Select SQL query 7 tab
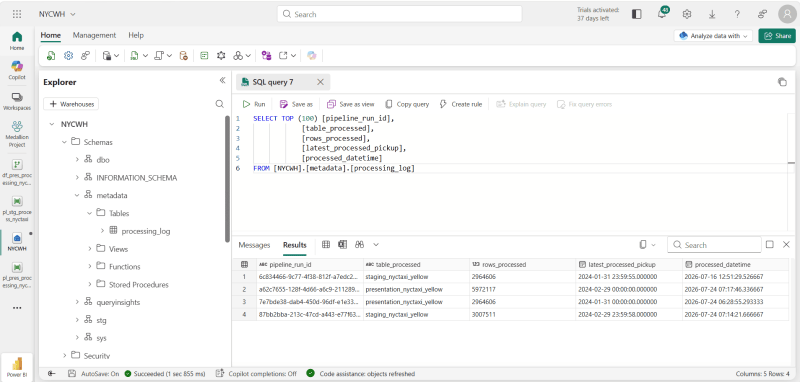Viewport: 800px width, 382px height. point(282,82)
